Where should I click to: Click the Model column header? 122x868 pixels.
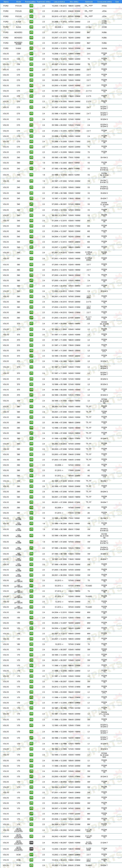point(18,2)
